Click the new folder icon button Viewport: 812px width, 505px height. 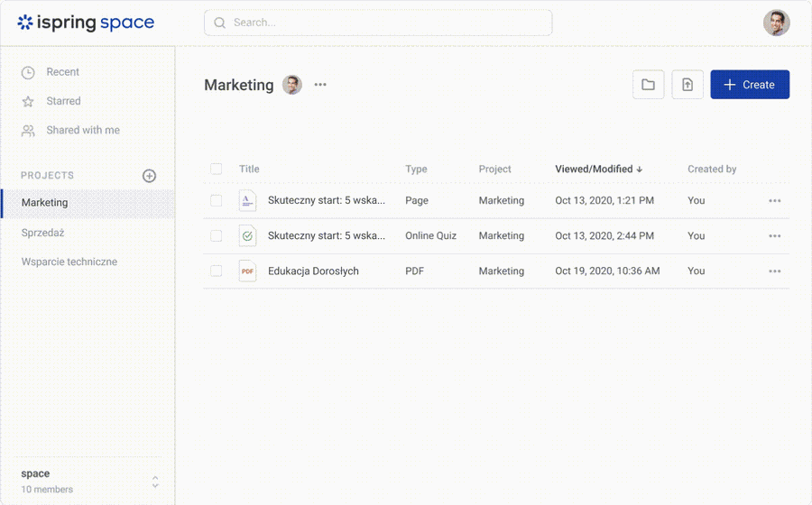click(x=648, y=85)
